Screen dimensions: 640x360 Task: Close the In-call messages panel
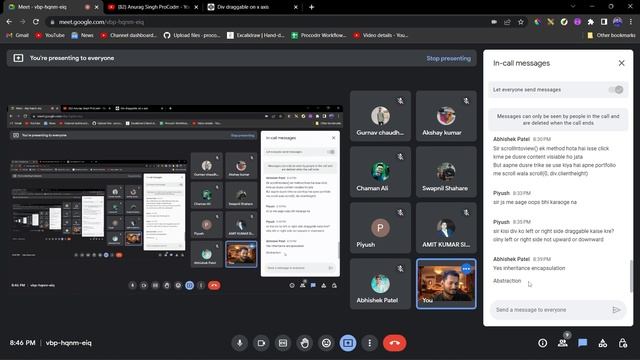point(621,63)
